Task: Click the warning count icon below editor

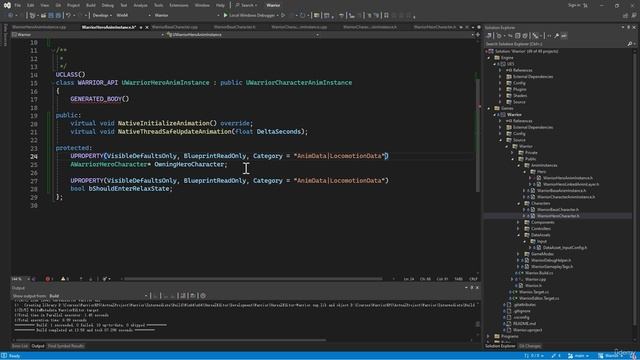Action: 63,279
